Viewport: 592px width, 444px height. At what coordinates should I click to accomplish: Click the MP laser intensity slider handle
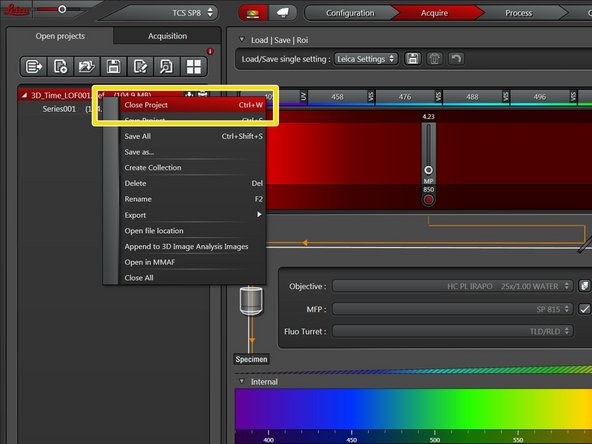click(428, 170)
